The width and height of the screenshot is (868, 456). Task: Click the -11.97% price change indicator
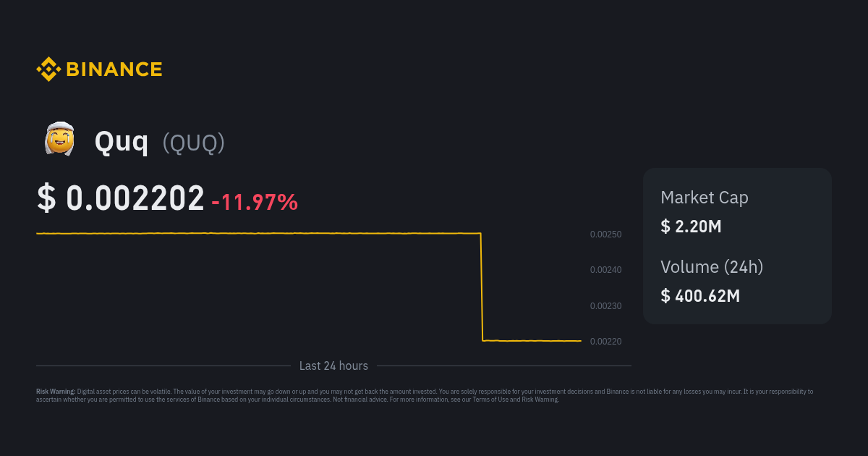pos(255,202)
